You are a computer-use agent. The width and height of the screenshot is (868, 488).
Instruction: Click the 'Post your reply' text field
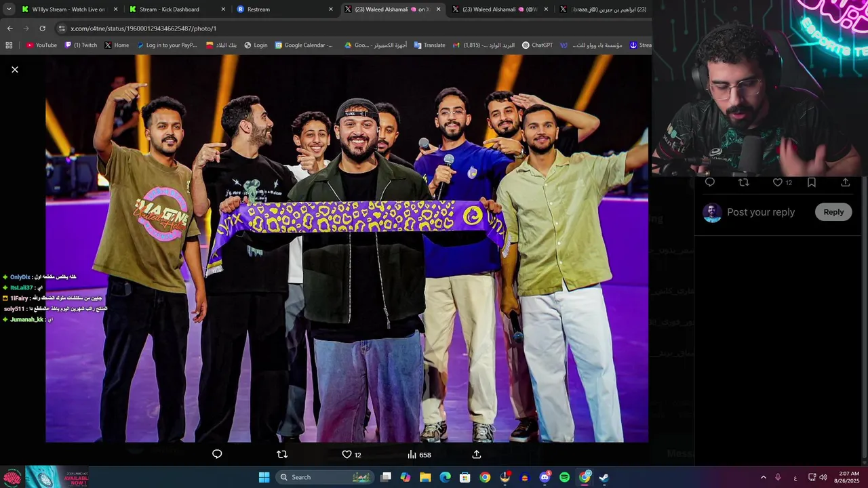(x=761, y=212)
